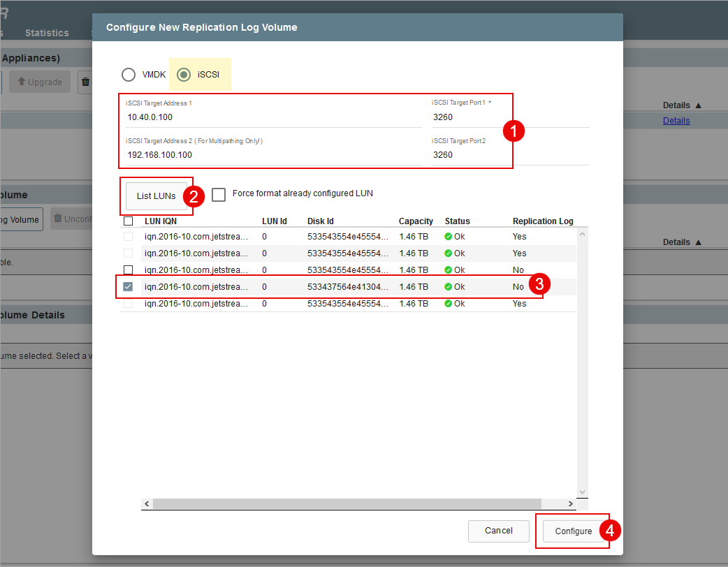The height and width of the screenshot is (567, 728).
Task: Select the VMDK radio button
Action: (129, 75)
